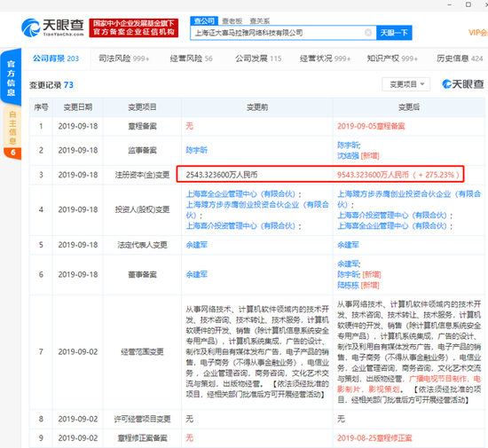
Task: Maximize the window using the title bar button
Action: point(468,4)
